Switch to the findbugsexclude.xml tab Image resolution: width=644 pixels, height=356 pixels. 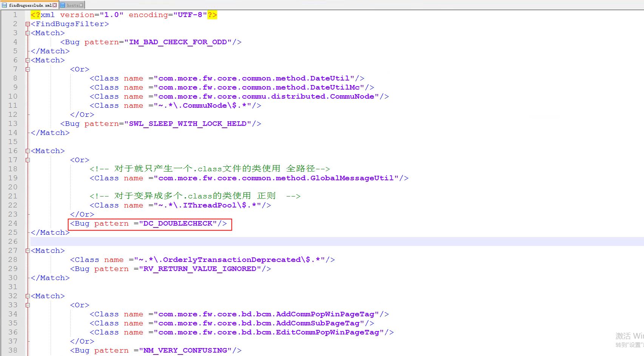[x=29, y=5]
